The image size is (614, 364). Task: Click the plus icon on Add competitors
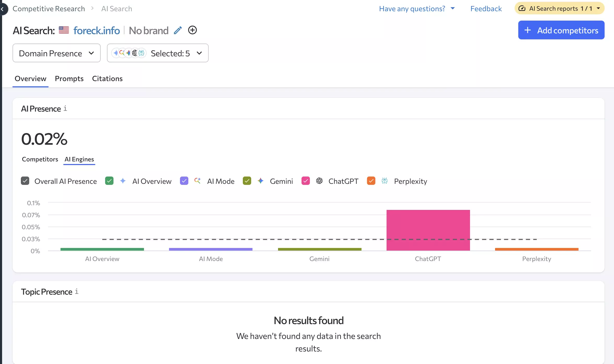coord(528,30)
